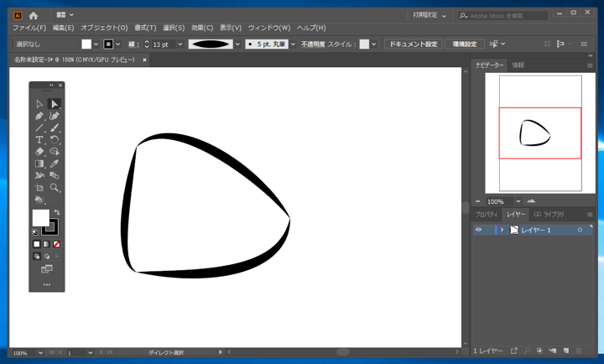Click the Home icon in the top bar
Screen dimensions: 604x364
click(34, 15)
